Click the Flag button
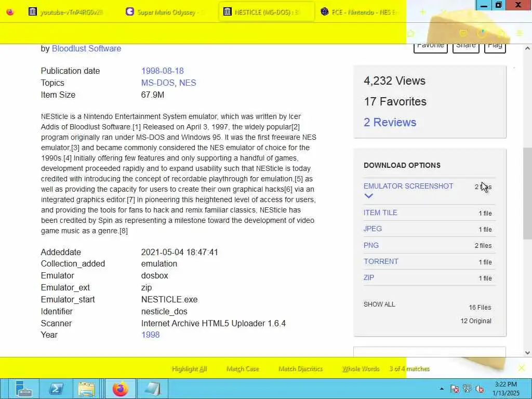This screenshot has height=399, width=532. click(495, 47)
